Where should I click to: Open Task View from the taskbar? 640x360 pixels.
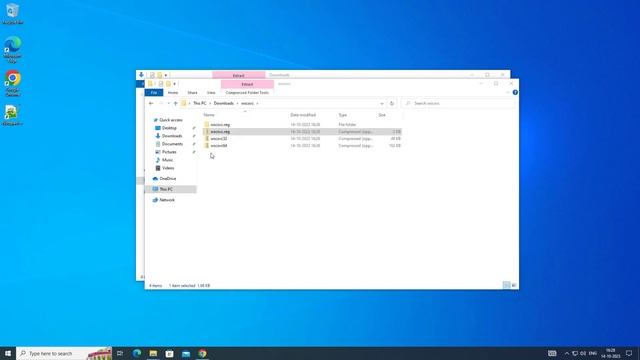click(120, 353)
